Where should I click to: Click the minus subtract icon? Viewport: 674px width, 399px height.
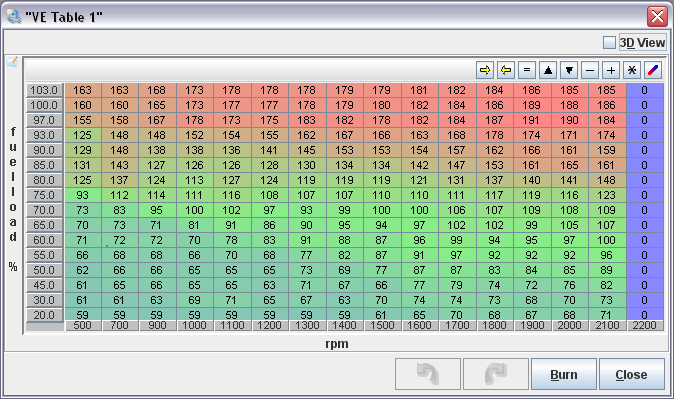(x=590, y=70)
